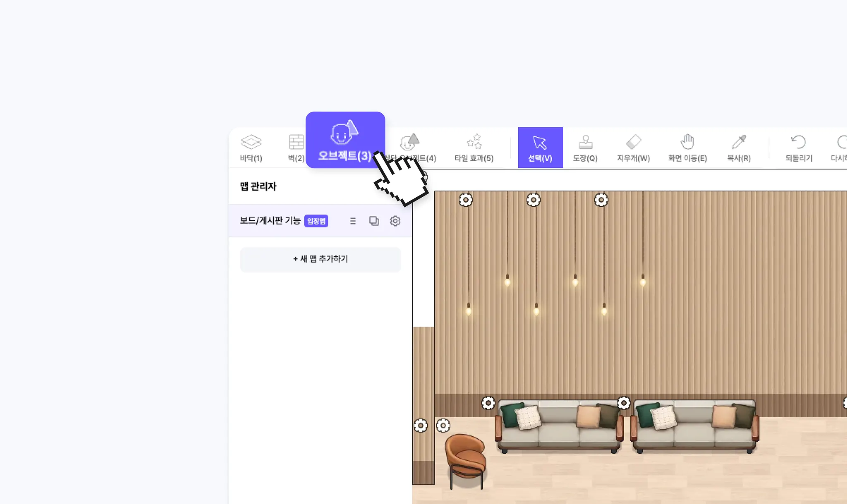Select the 복사(R) eyedropper copy tool

(739, 148)
